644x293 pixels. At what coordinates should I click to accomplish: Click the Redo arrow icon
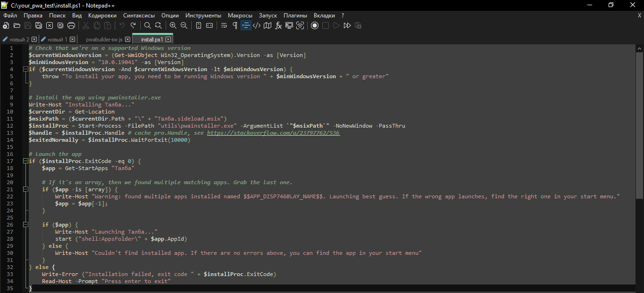pos(133,25)
